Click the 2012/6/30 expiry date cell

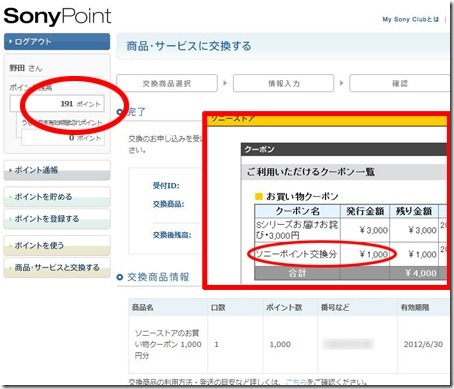coord(423,344)
